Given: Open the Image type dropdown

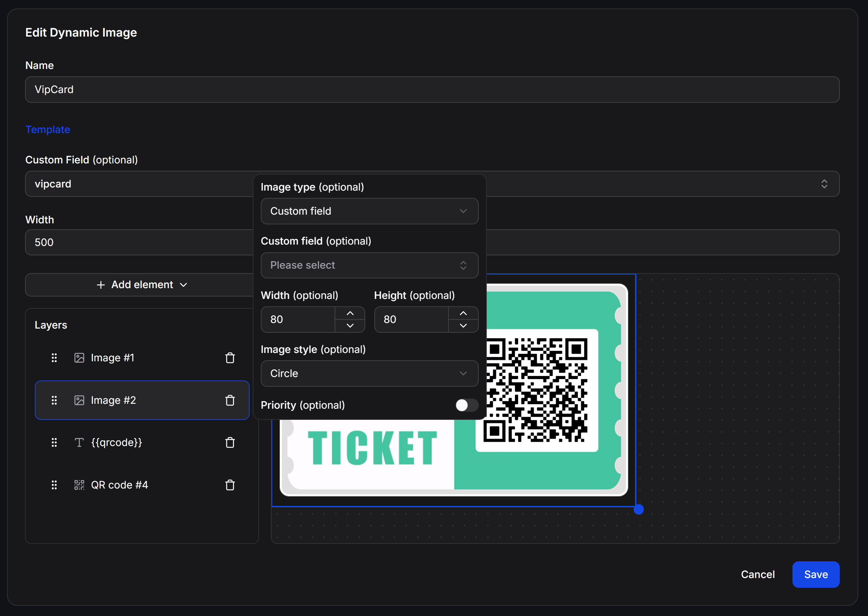Looking at the screenshot, I should click(x=369, y=211).
